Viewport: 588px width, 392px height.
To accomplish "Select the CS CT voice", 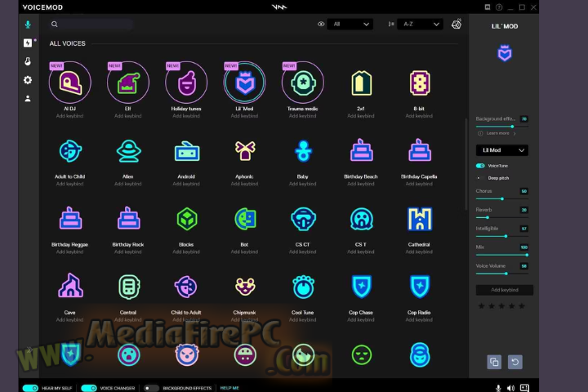I will 303,219.
